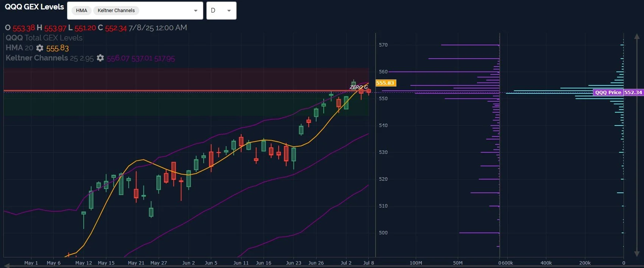This screenshot has height=268, width=644.
Task: Click the 50M GEX axis label
Action: (x=458, y=263)
